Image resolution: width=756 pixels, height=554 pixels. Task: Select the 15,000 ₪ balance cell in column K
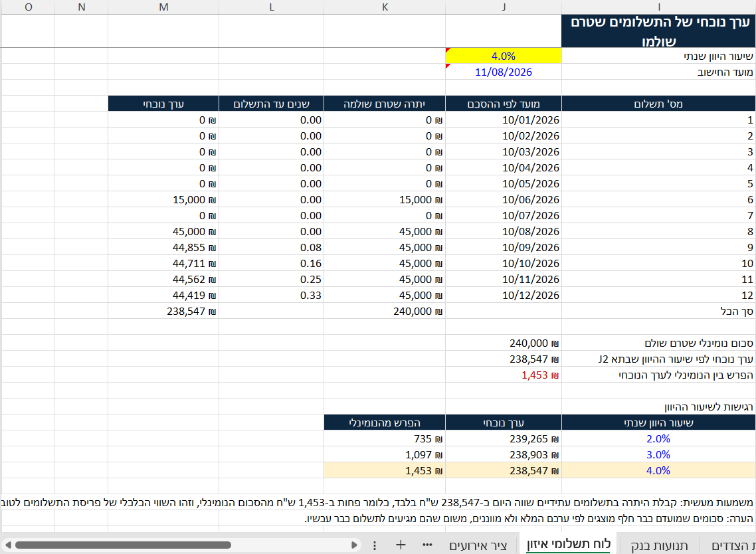[x=385, y=199]
